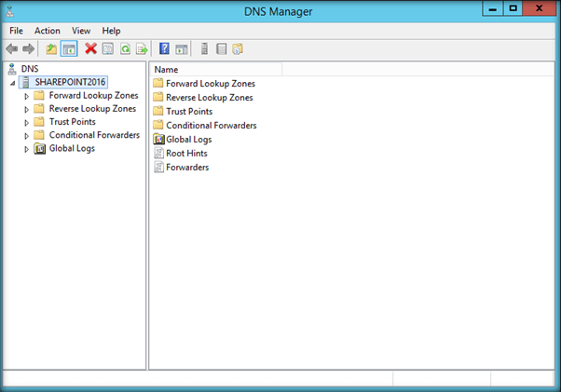Expand Trust Points tree node
Image resolution: width=561 pixels, height=392 pixels.
(26, 123)
